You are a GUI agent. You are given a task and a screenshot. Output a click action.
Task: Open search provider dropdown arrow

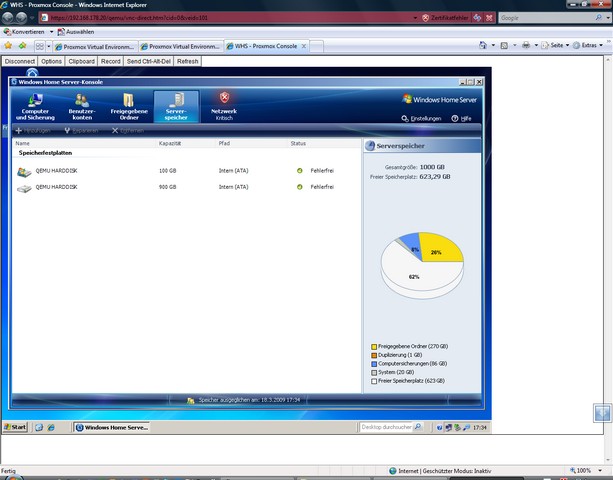608,18
